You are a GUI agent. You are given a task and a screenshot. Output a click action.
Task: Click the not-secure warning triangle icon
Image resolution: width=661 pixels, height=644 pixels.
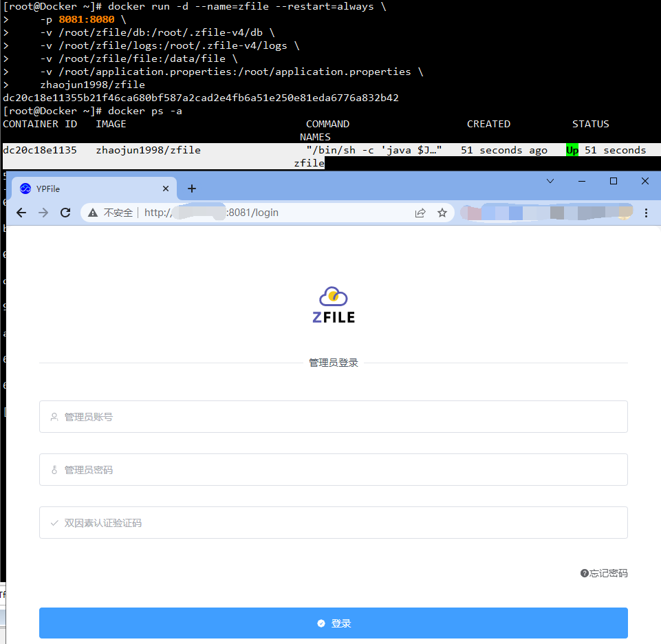(x=93, y=213)
